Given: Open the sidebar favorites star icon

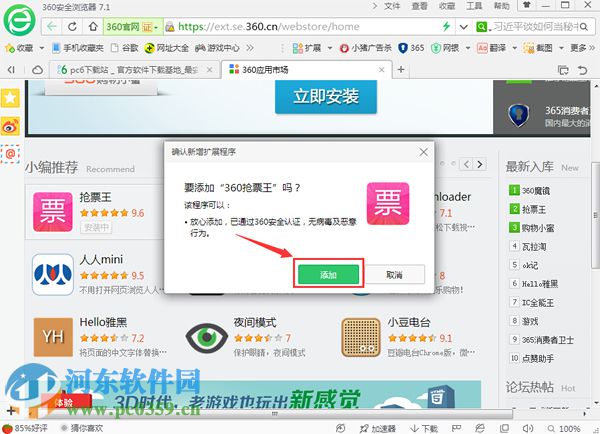Looking at the screenshot, I should [10, 98].
